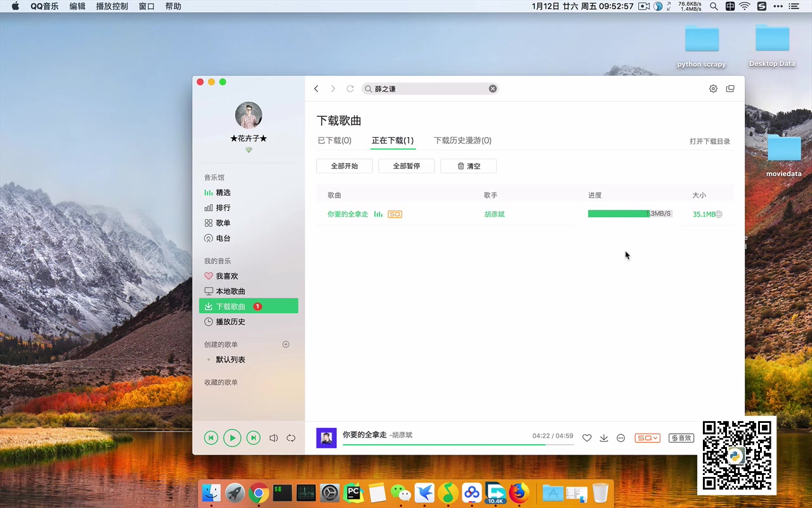Viewport: 812px width, 508px height.
Task: Click the song title 你要的全拿走 in list
Action: [x=348, y=214]
